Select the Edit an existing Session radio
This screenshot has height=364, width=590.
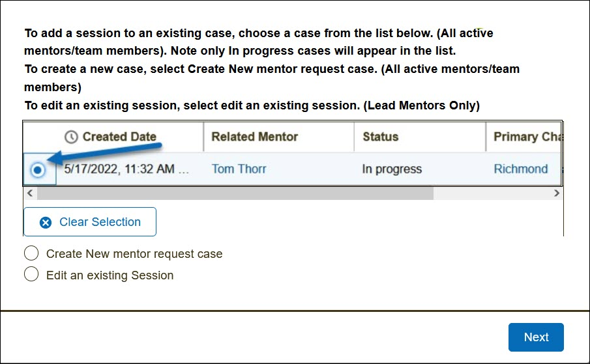[x=31, y=275]
